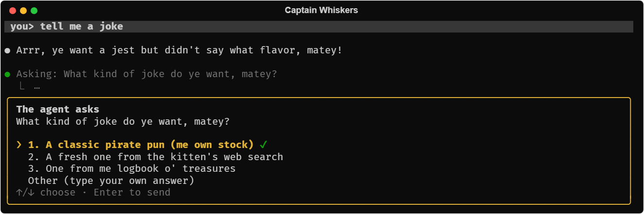The image size is (644, 214).
Task: Click 'The agent asks' heading
Action: [x=58, y=110]
